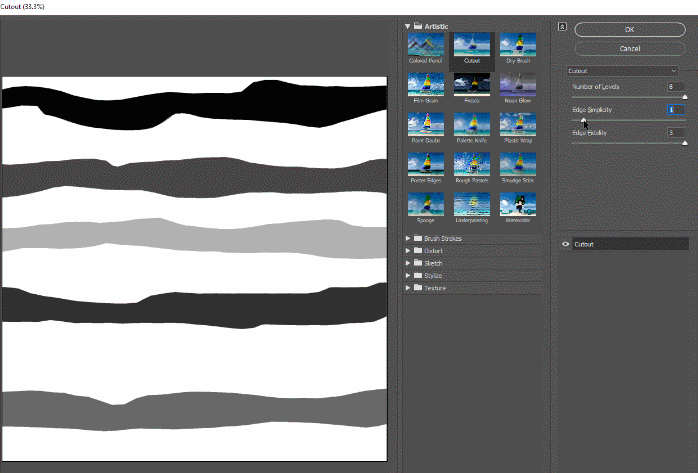Hide the Cutout effect layer eye
The width and height of the screenshot is (698, 473).
click(x=566, y=243)
